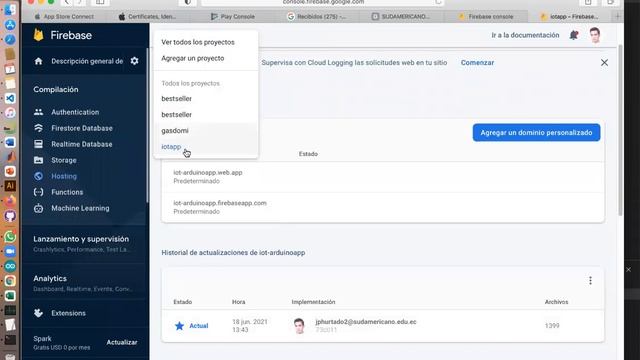Click the home icon beside Descripción general
Image resolution: width=640 pixels, height=360 pixels.
pos(38,61)
